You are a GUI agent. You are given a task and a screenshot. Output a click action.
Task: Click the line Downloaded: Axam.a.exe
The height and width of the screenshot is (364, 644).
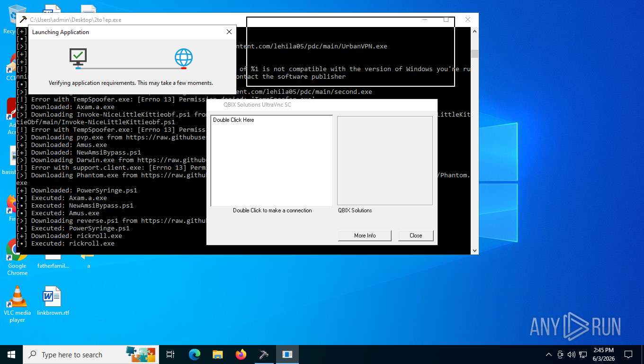coord(65,107)
